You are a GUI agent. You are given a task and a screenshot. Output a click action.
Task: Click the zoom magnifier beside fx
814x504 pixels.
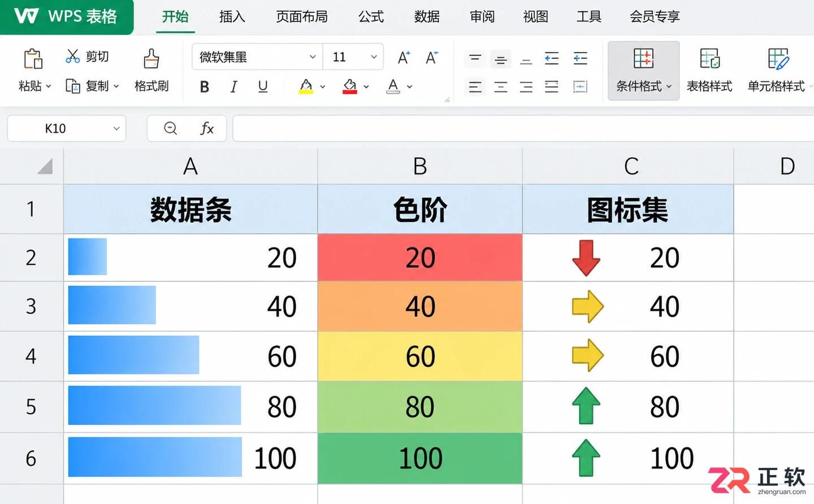pyautogui.click(x=170, y=129)
